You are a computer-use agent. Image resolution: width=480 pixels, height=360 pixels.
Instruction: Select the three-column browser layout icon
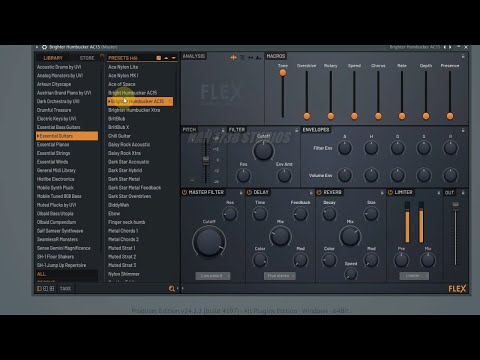point(52,289)
